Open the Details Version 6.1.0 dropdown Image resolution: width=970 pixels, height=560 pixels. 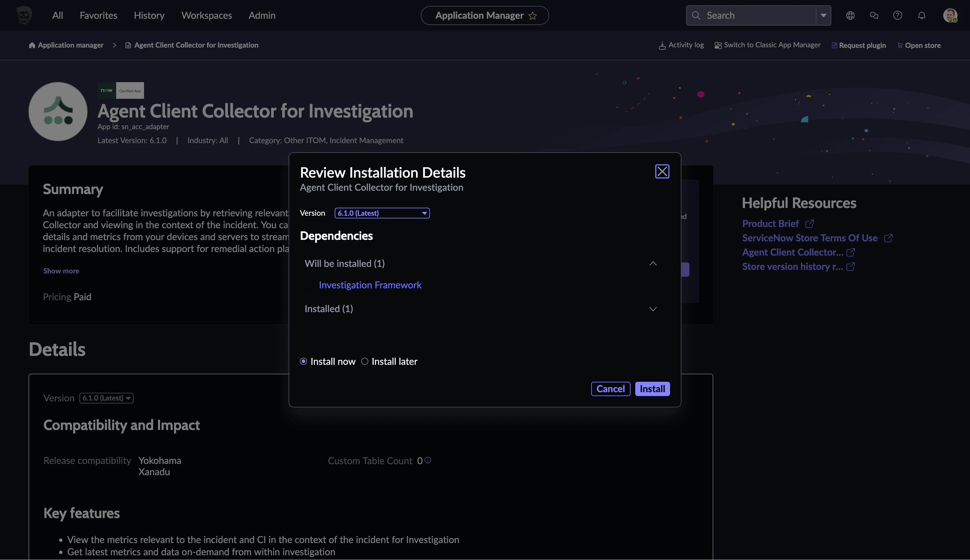(x=107, y=398)
